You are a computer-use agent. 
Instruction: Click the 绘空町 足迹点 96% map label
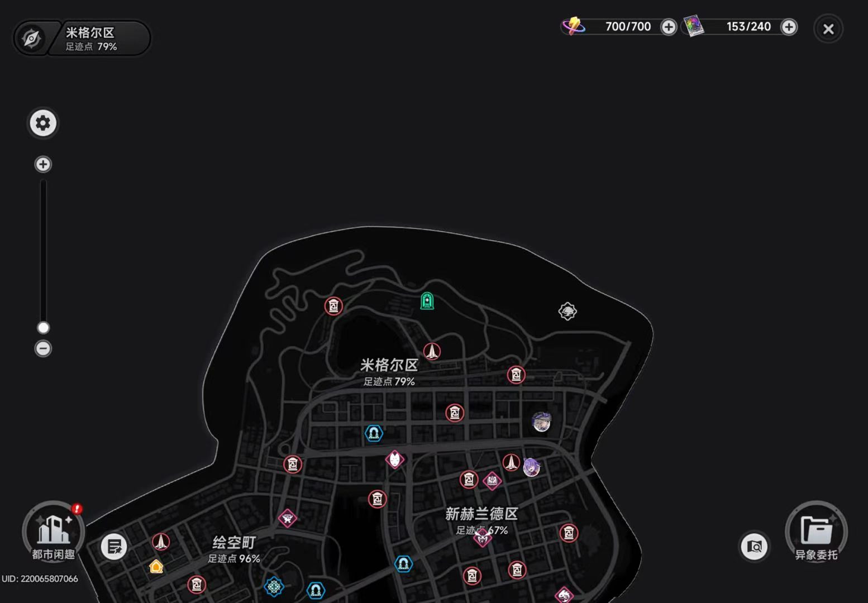pos(234,550)
